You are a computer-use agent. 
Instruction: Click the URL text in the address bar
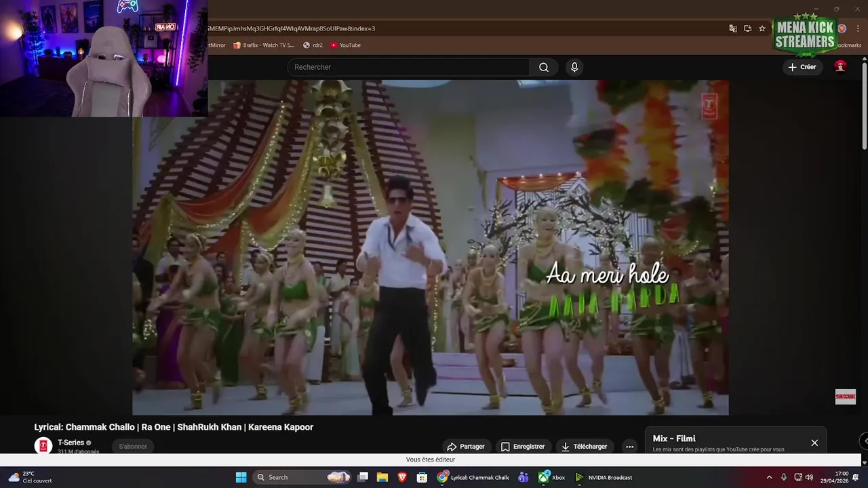pyautogui.click(x=292, y=28)
